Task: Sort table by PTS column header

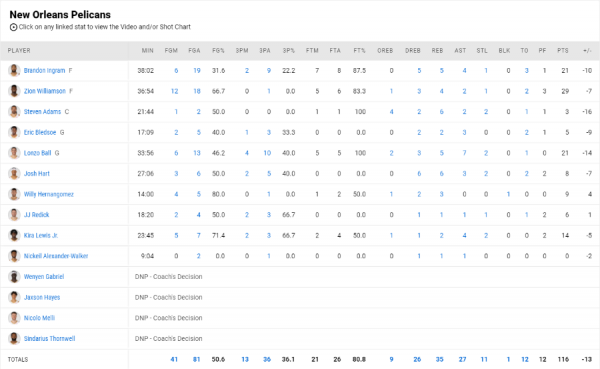Action: (x=562, y=51)
